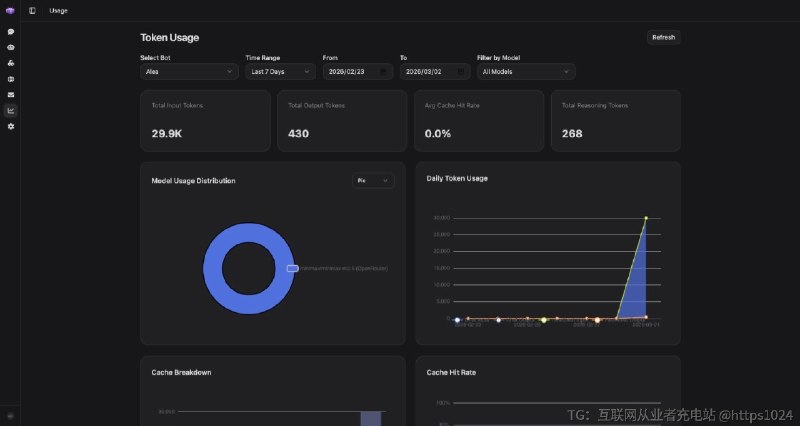Image resolution: width=800 pixels, height=426 pixels.
Task: Click the sidebar icon above the mail envelope
Action: click(x=11, y=79)
